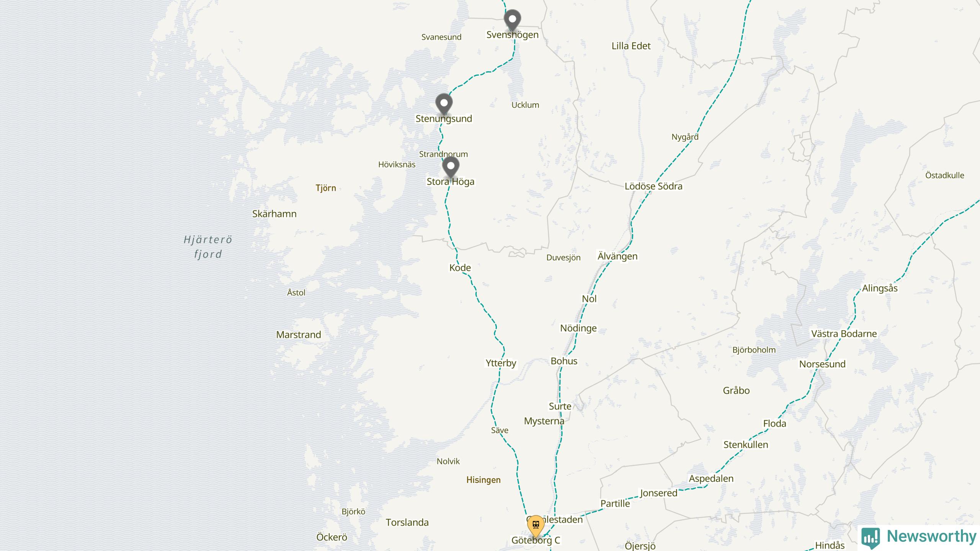Select the Marstrand place name
This screenshot has width=980, height=551.
299,335
